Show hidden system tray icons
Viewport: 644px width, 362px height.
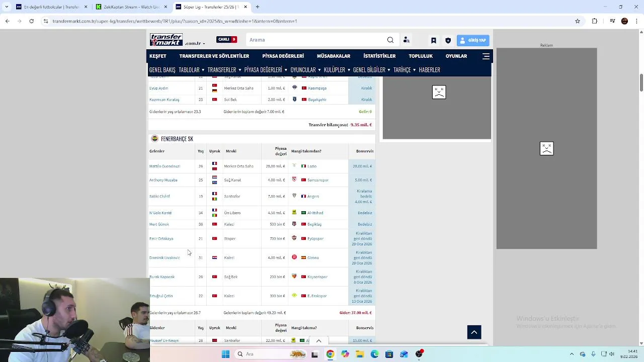(572, 354)
